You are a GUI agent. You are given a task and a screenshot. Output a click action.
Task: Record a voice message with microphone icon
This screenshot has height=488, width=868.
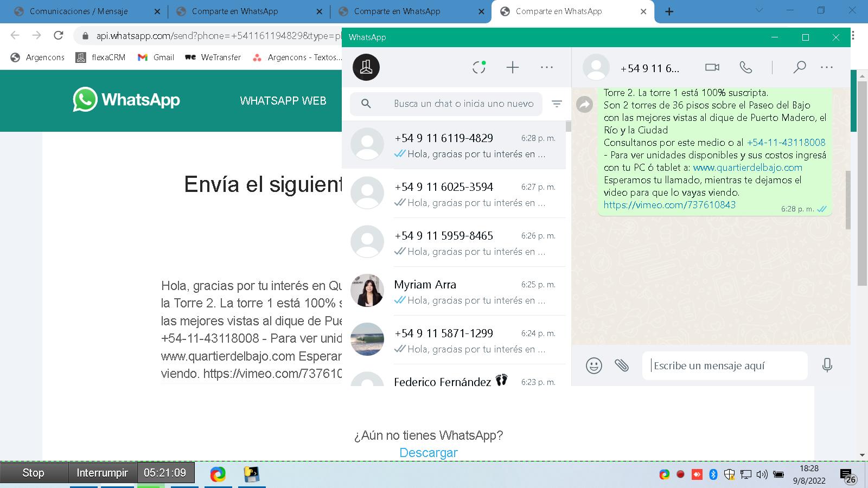pos(827,365)
